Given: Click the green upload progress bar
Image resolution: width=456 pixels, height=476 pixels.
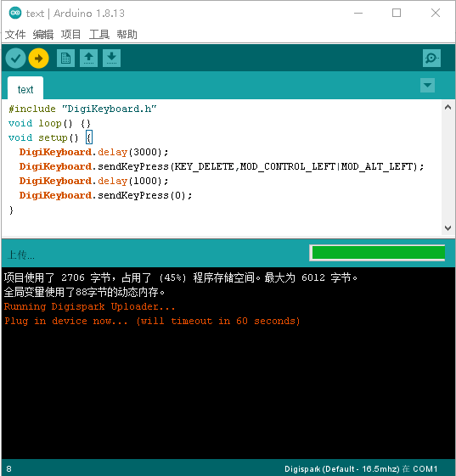Looking at the screenshot, I should pyautogui.click(x=378, y=253).
